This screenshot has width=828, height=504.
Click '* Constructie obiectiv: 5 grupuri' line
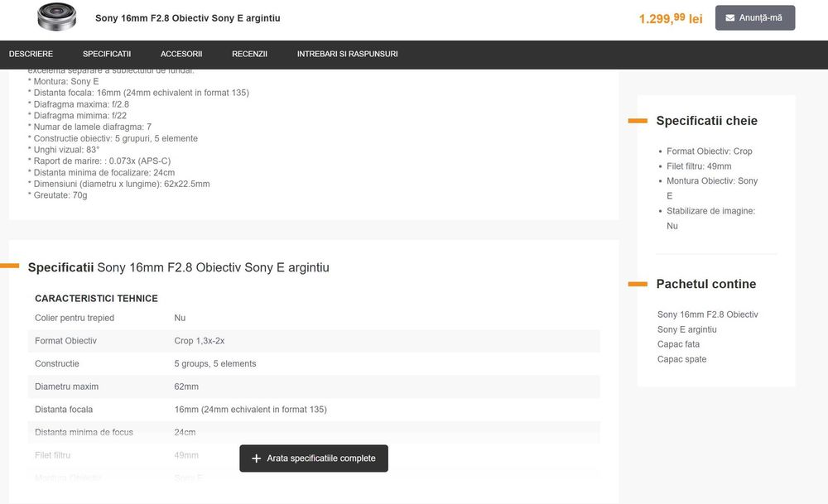point(113,138)
